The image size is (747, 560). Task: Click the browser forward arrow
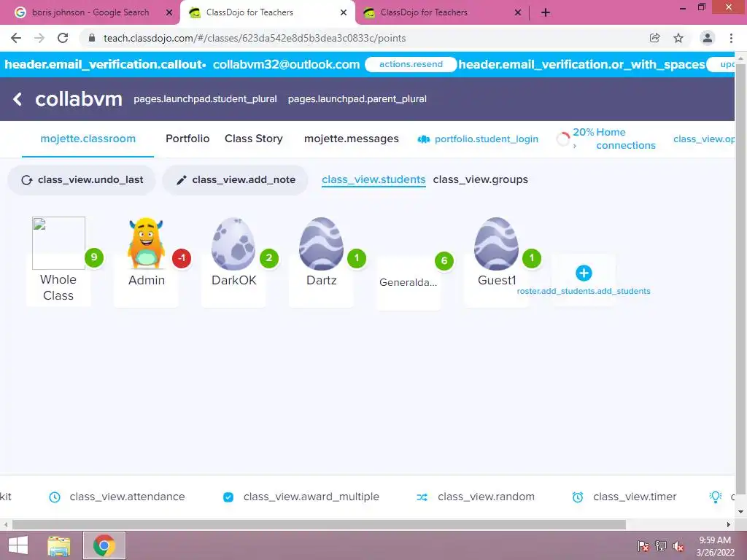click(39, 38)
